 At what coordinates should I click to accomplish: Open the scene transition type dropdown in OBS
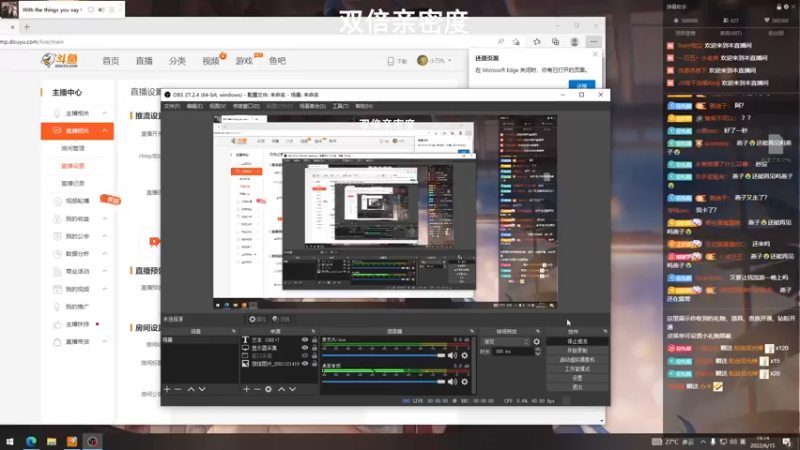tap(505, 342)
